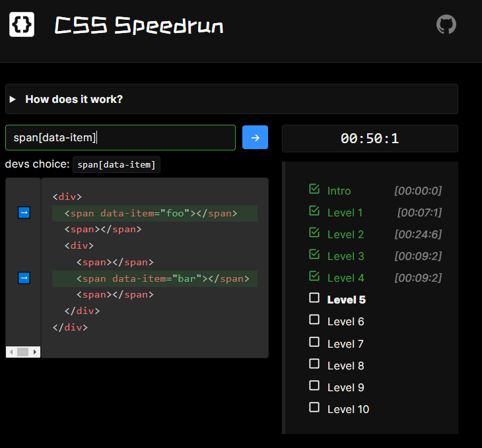The height and width of the screenshot is (448, 482).
Task: Click the unchecked box next to Level 10
Action: coord(314,408)
